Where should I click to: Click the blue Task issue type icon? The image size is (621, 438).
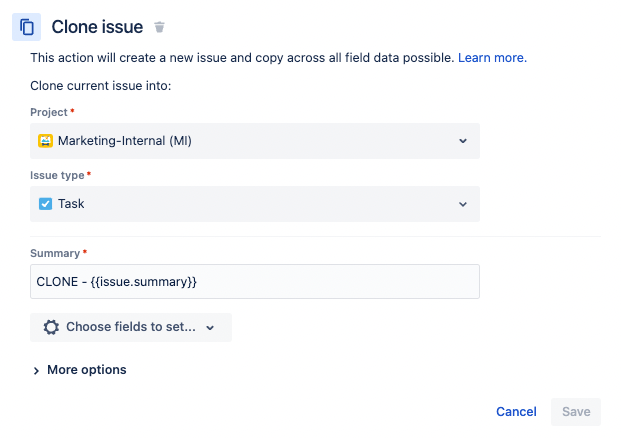point(45,204)
